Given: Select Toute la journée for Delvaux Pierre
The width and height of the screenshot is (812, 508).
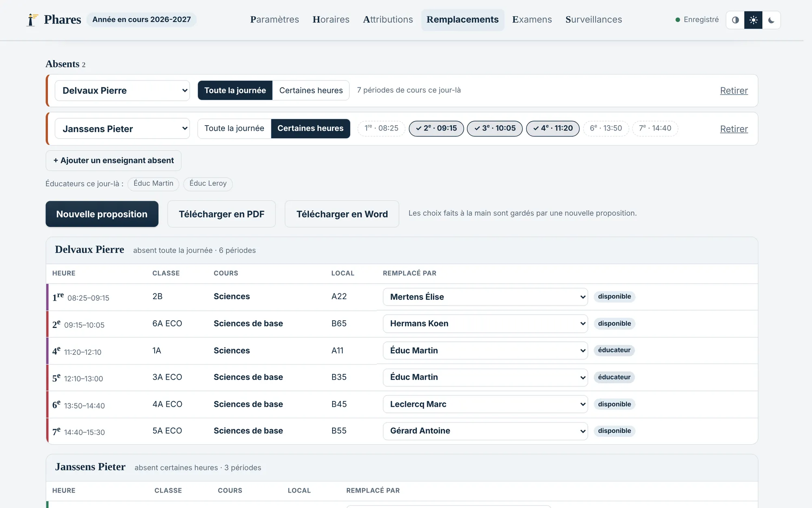Looking at the screenshot, I should point(235,90).
